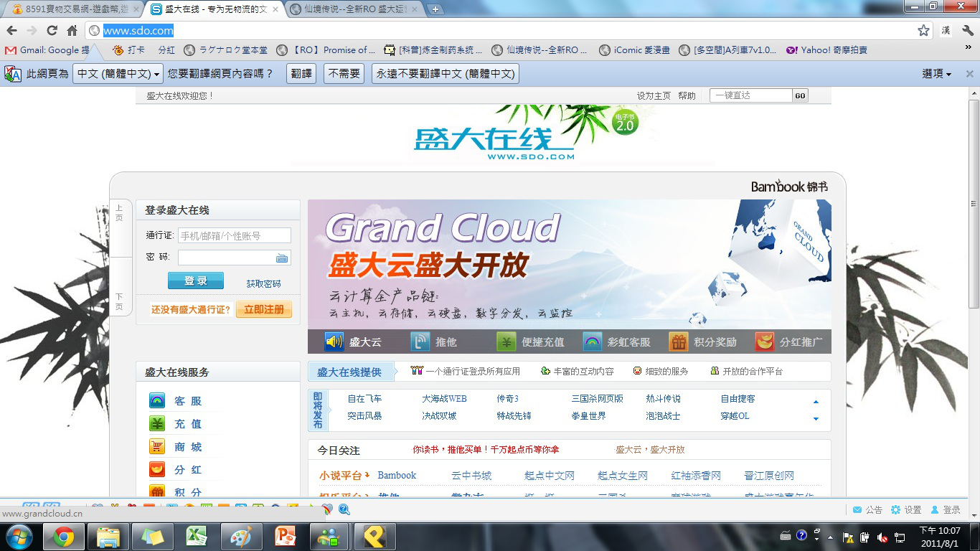Click the 起点中文网 link

click(550, 476)
